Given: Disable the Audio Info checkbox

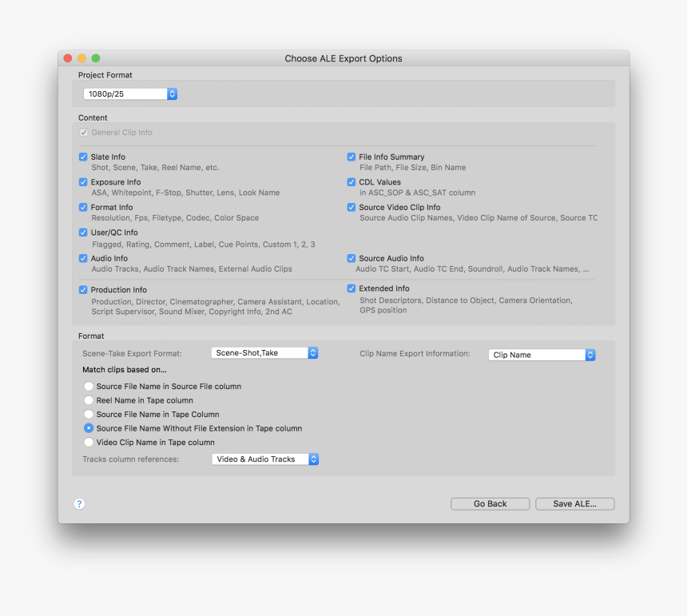Looking at the screenshot, I should point(82,258).
